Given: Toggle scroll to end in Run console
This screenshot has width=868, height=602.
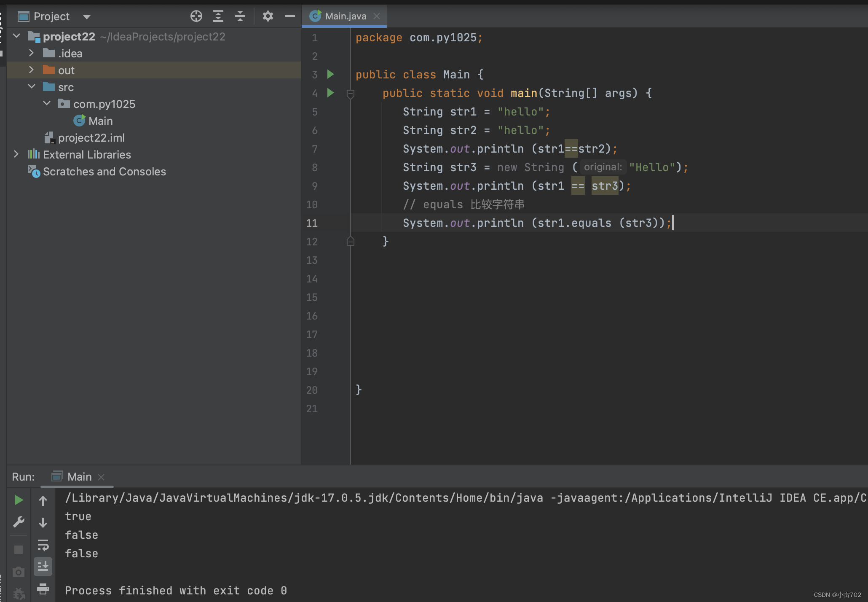Looking at the screenshot, I should tap(43, 567).
